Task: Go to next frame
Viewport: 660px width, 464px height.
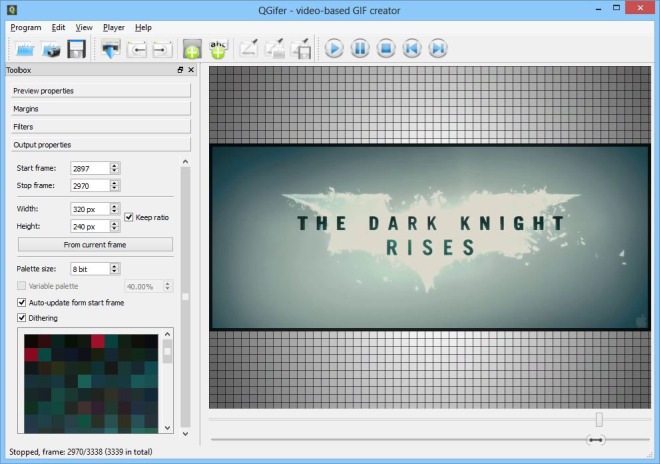Action: [x=438, y=48]
